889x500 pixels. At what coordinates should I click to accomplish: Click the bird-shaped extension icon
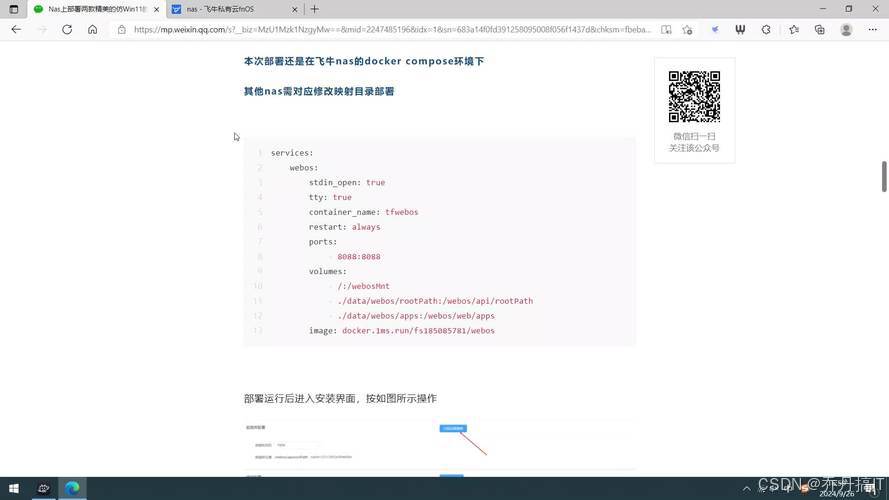(x=715, y=29)
